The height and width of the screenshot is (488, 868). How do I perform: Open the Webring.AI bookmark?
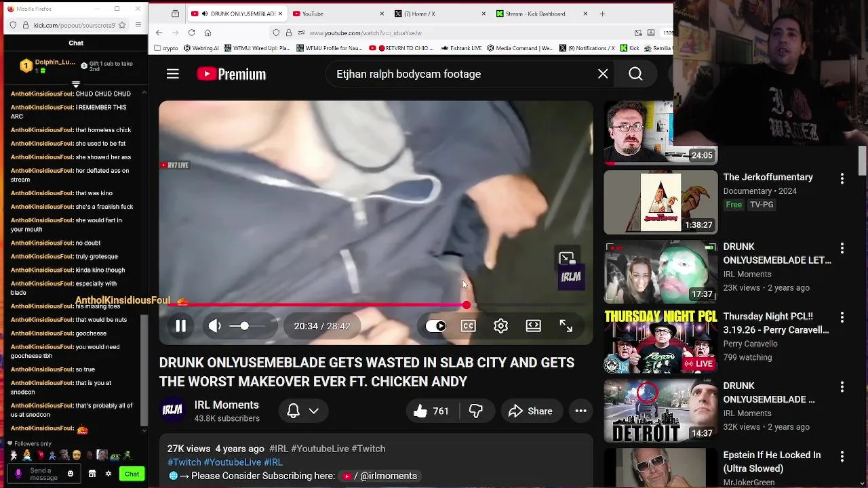pyautogui.click(x=201, y=48)
